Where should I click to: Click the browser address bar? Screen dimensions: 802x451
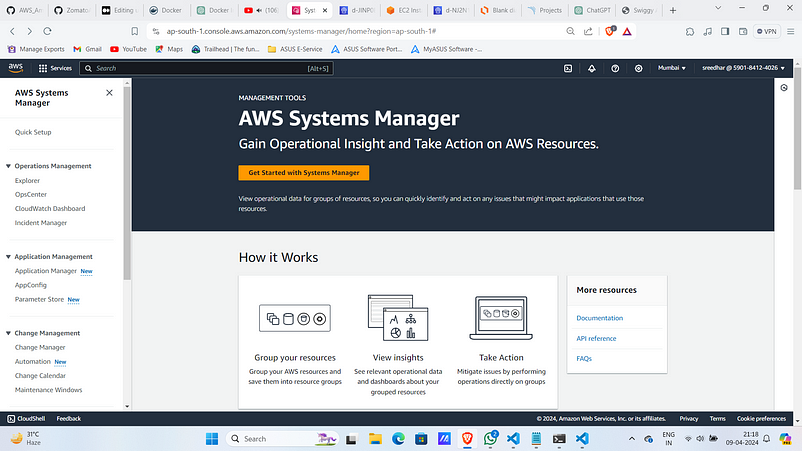358,31
